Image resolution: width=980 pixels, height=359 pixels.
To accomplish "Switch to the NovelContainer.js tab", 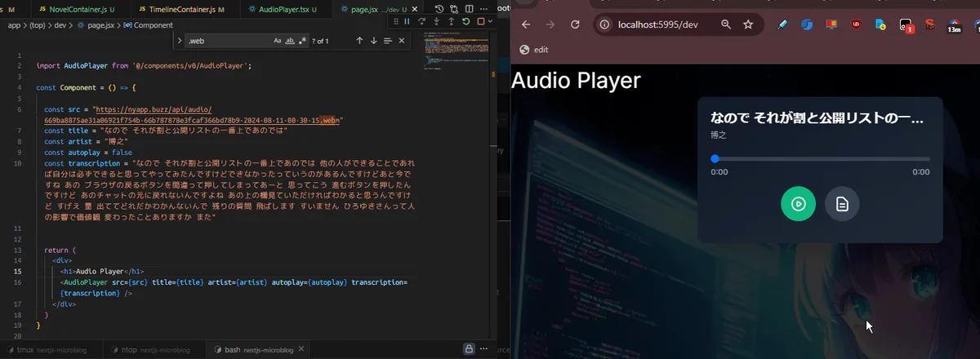I will (x=78, y=9).
